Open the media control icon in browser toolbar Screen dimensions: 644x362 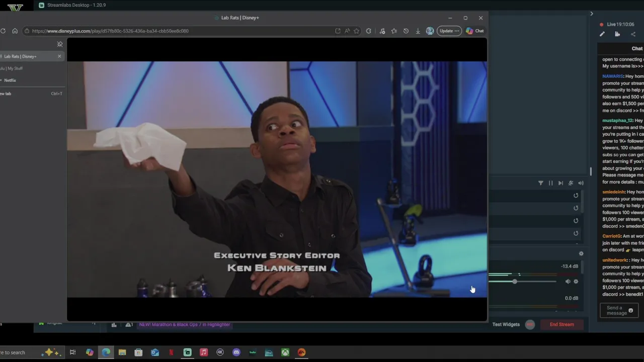pos(382,31)
